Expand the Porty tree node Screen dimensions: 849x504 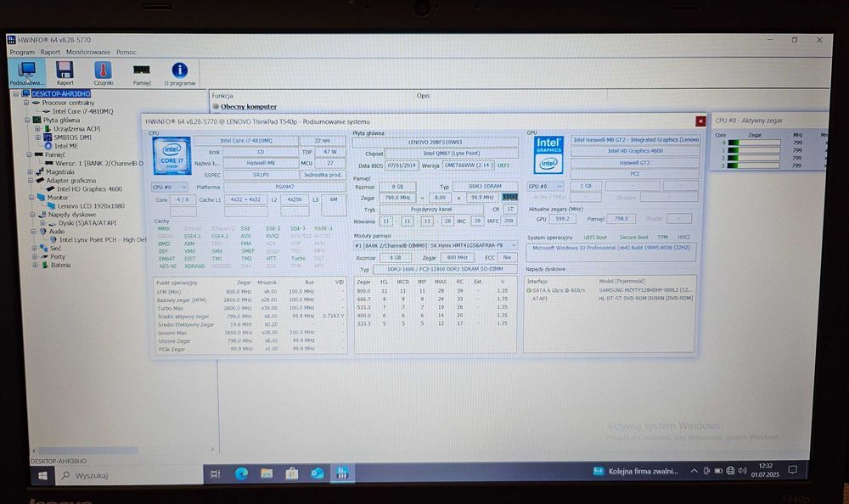(x=34, y=256)
